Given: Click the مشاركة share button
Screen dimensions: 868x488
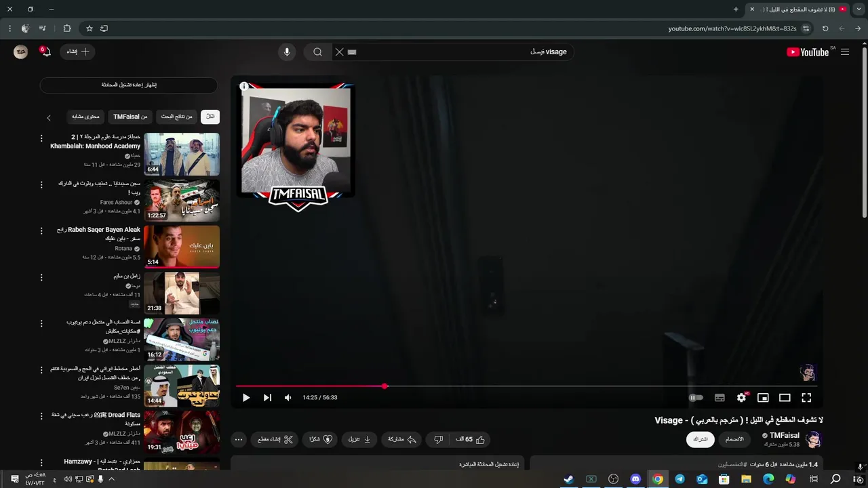Looking at the screenshot, I should [x=401, y=439].
